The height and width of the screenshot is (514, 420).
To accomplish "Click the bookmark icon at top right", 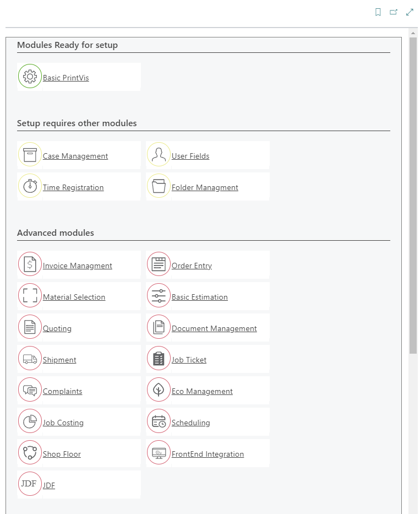I will coord(378,12).
